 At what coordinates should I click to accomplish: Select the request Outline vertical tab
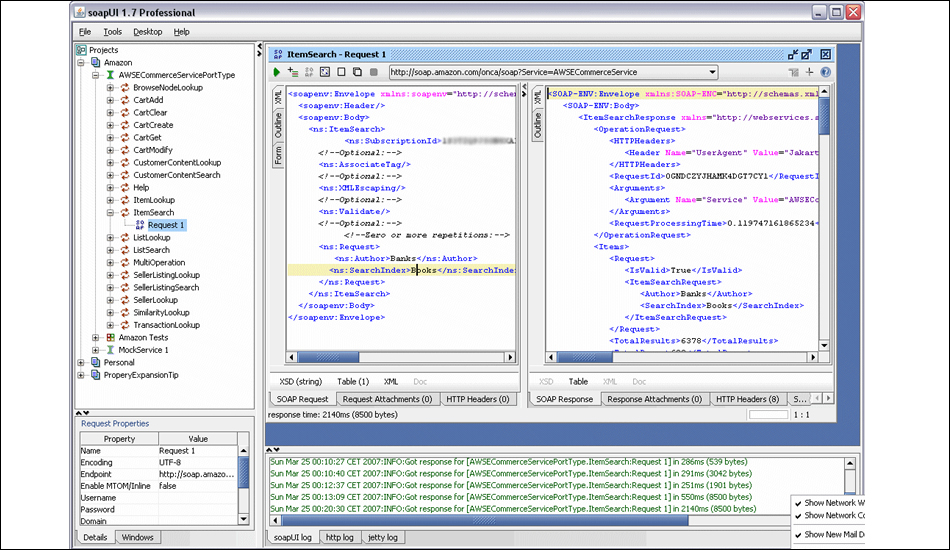pyautogui.click(x=278, y=125)
